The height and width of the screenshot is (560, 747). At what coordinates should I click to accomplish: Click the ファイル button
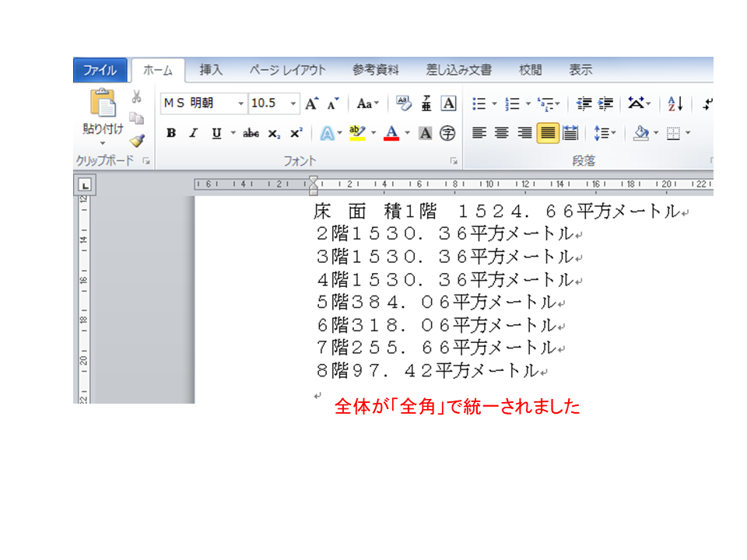click(x=100, y=70)
